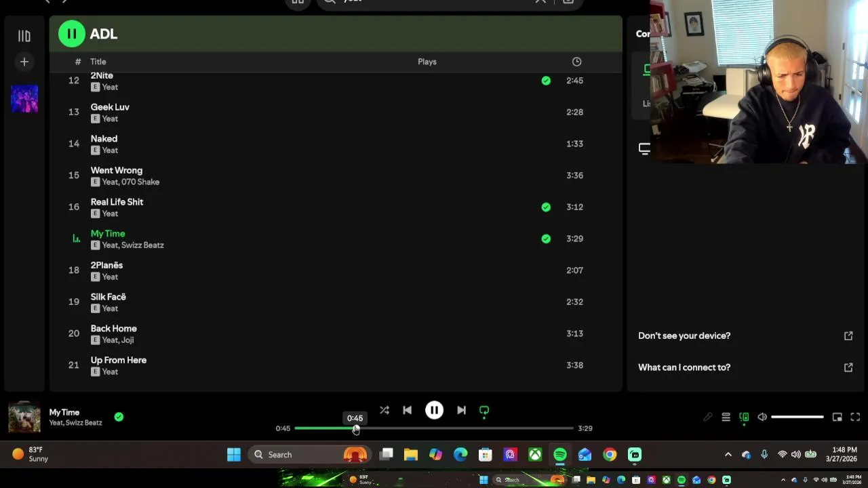Select the Up From Here track

pyautogui.click(x=118, y=360)
